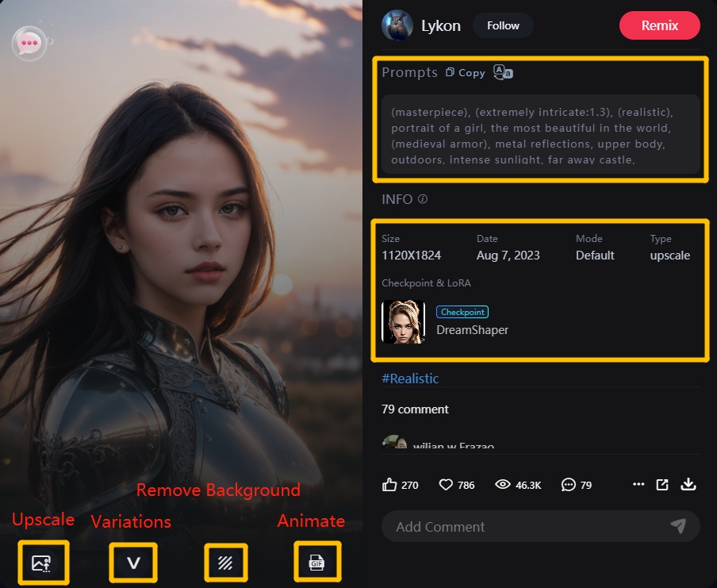Image resolution: width=717 pixels, height=588 pixels.
Task: Open Lykon's profile avatar
Action: [x=397, y=25]
